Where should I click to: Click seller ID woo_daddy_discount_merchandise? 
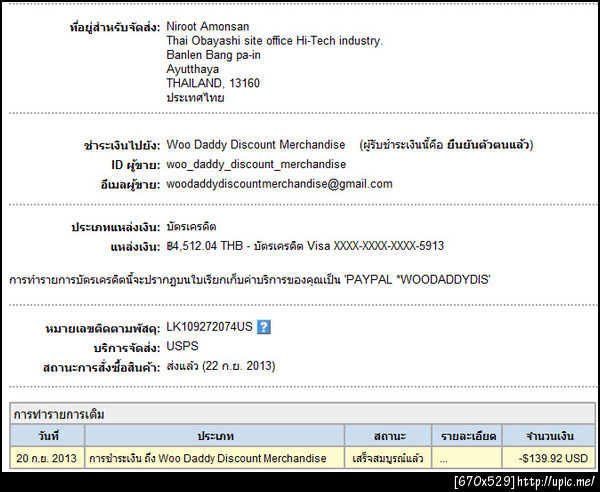(x=256, y=165)
